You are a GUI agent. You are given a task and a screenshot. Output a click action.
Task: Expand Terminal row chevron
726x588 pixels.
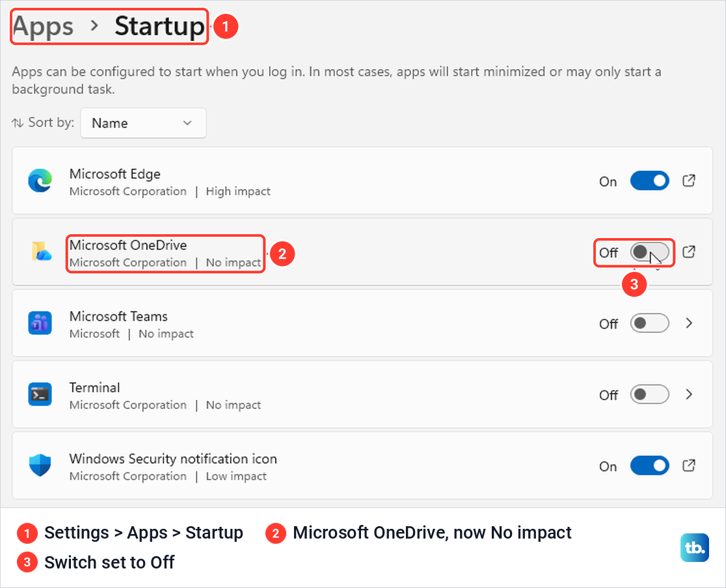[x=689, y=394]
